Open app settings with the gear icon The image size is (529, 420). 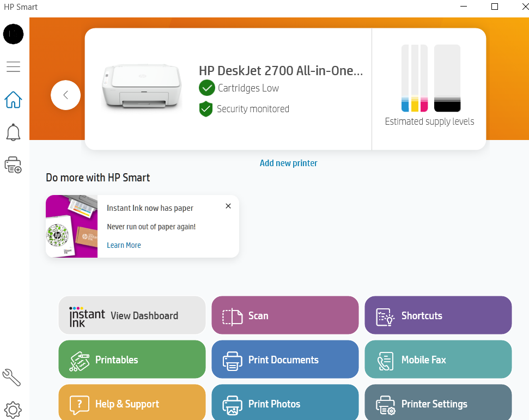pos(13,410)
